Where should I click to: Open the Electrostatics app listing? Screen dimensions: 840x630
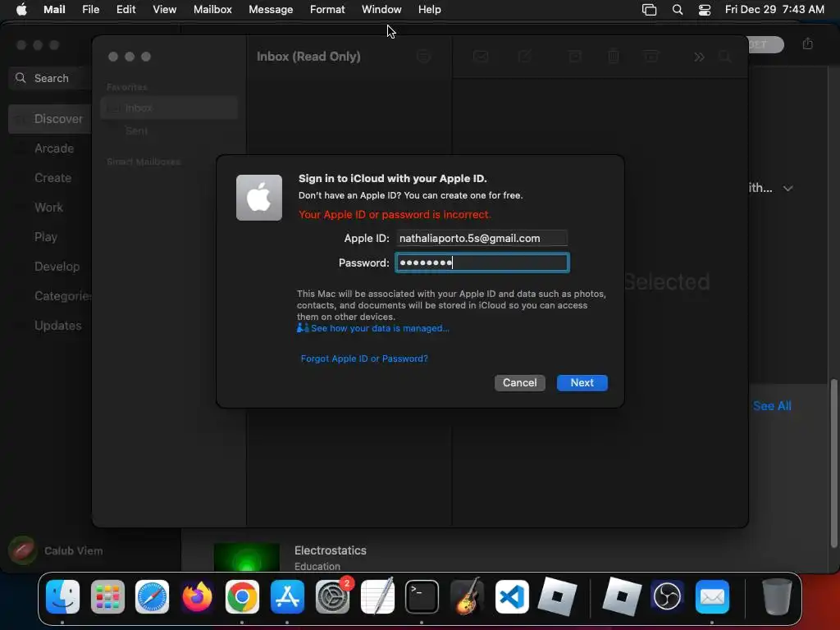click(330, 550)
